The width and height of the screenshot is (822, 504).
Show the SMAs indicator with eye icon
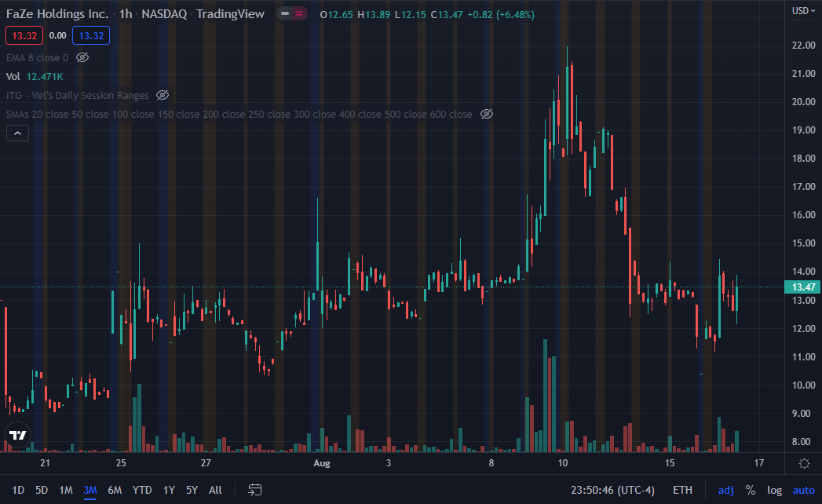point(487,115)
